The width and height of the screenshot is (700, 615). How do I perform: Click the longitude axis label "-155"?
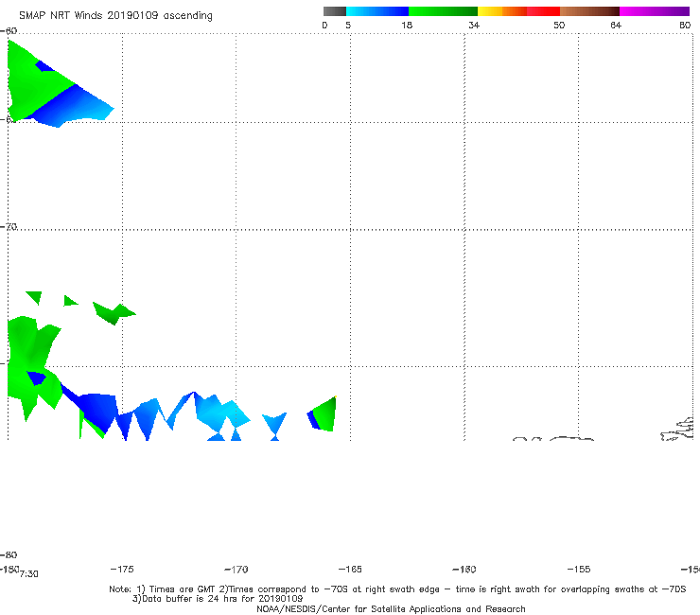coord(579,569)
